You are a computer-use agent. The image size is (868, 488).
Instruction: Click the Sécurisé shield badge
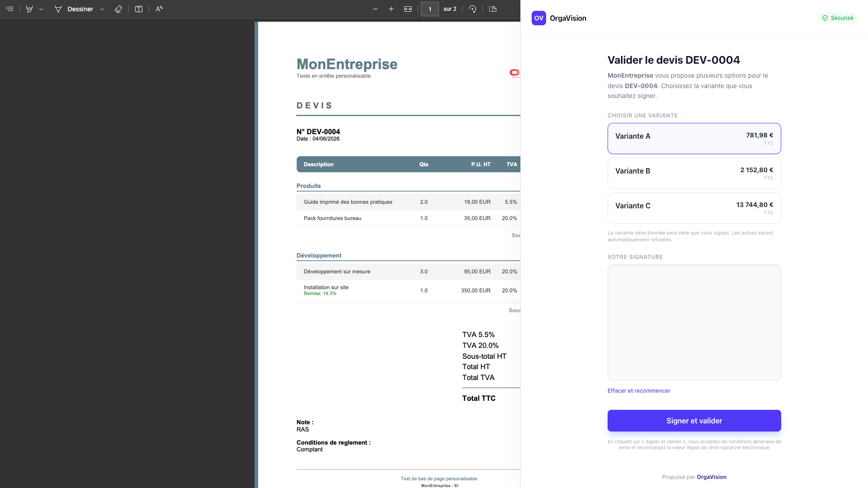pyautogui.click(x=838, y=18)
